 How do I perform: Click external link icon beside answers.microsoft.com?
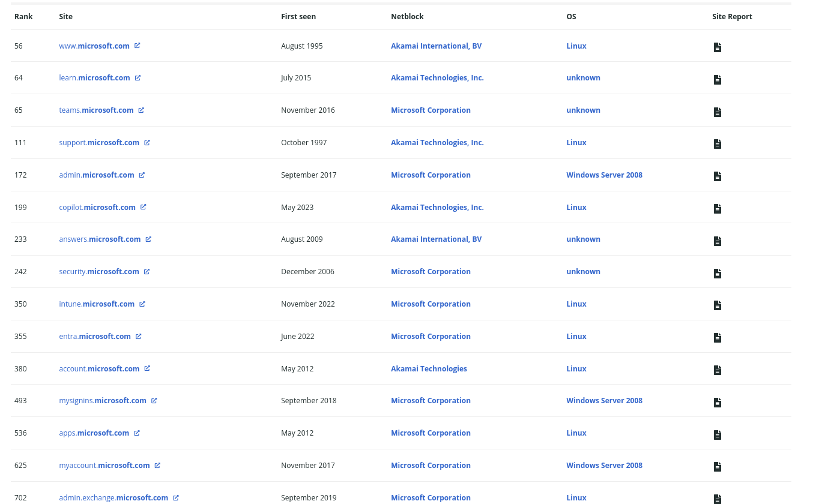click(148, 239)
